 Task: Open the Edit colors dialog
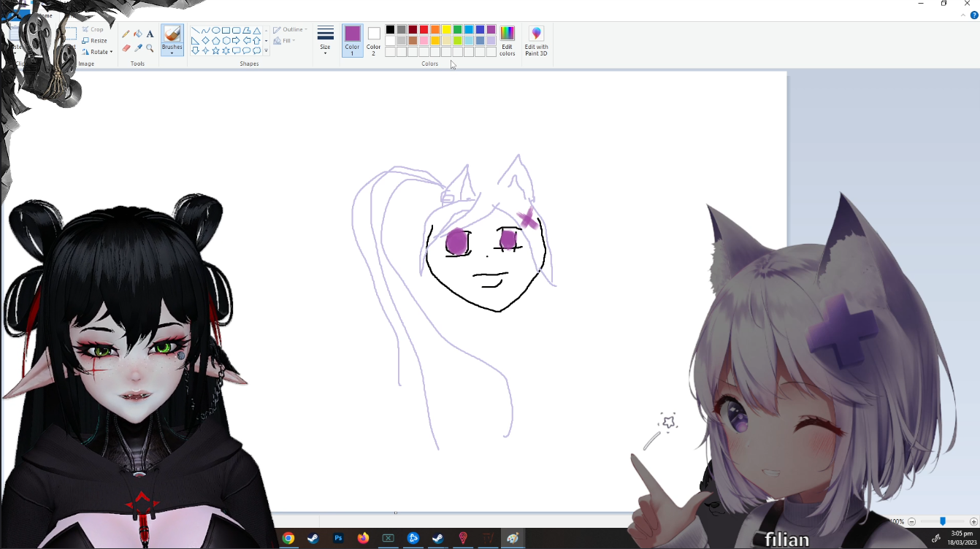point(508,41)
